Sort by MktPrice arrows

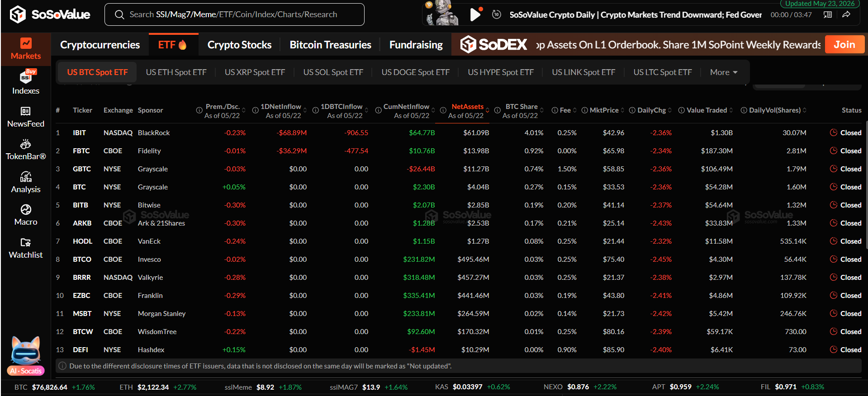(x=622, y=110)
